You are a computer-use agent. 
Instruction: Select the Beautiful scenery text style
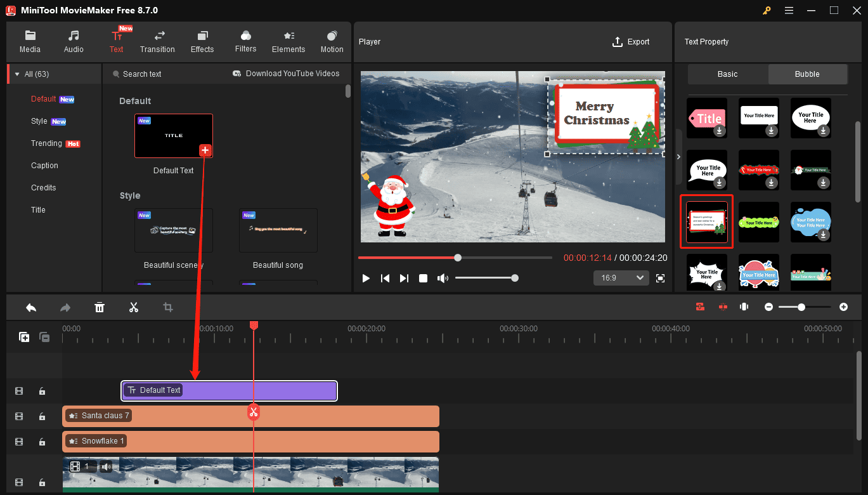click(x=174, y=230)
